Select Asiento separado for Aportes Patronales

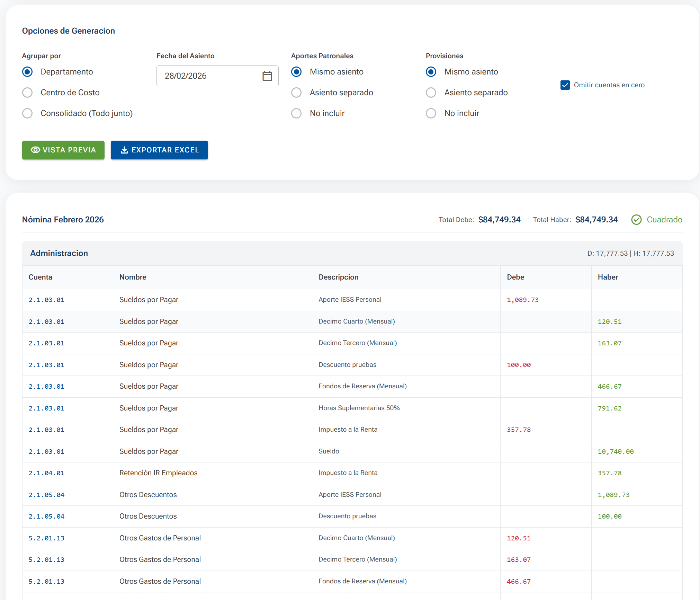tap(296, 92)
